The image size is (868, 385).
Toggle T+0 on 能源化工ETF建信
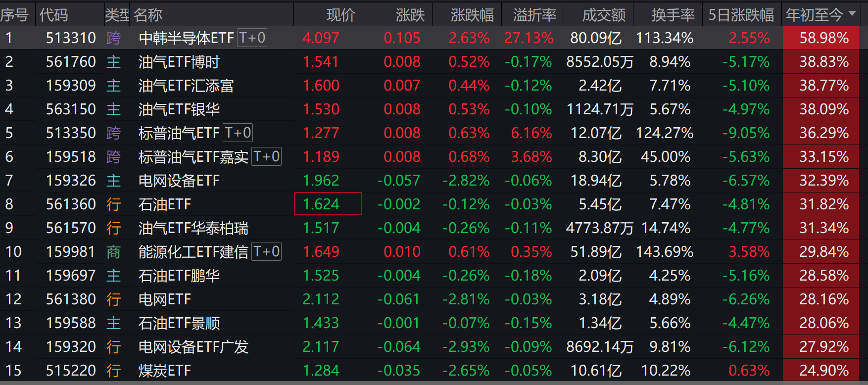(266, 251)
